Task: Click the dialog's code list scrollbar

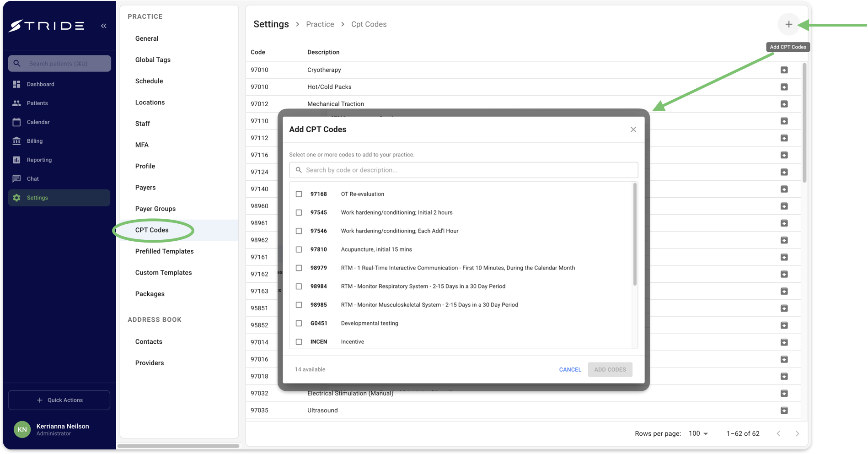Action: [x=635, y=234]
